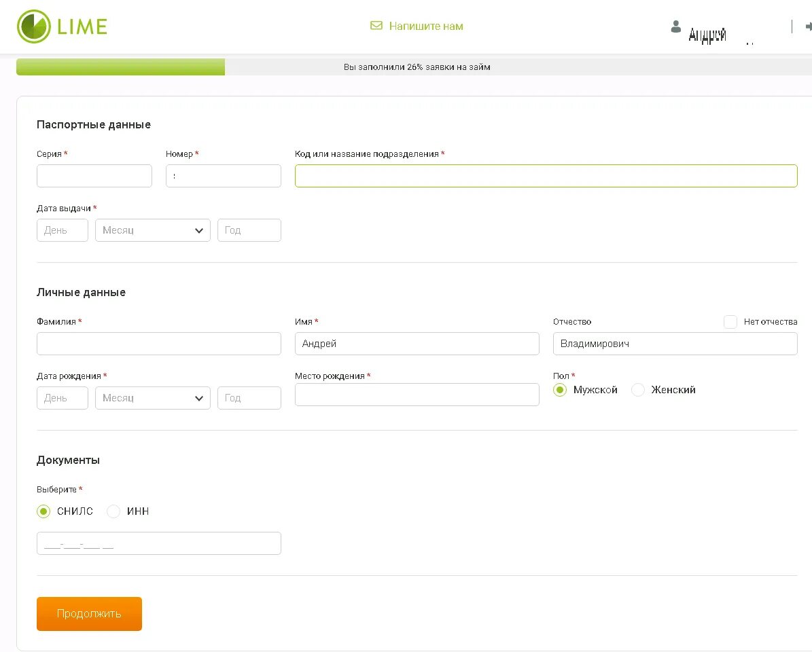Click Год field under Дата выдачи
Screen dimensions: 812x652
249,230
